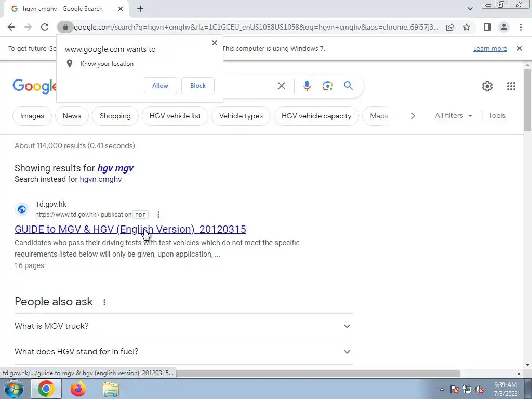The height and width of the screenshot is (399, 532).
Task: Open People also ask options menu
Action: coord(104,302)
